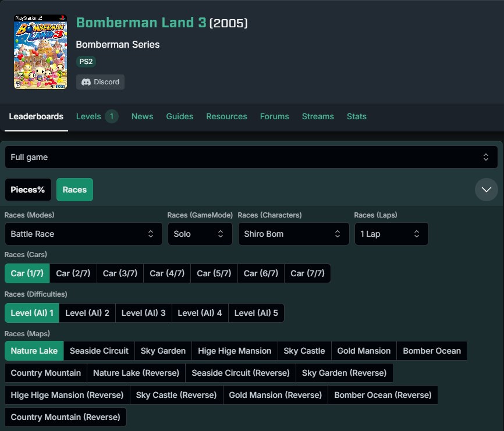504x431 pixels.
Task: Expand the round chevron-down category button
Action: (x=487, y=190)
